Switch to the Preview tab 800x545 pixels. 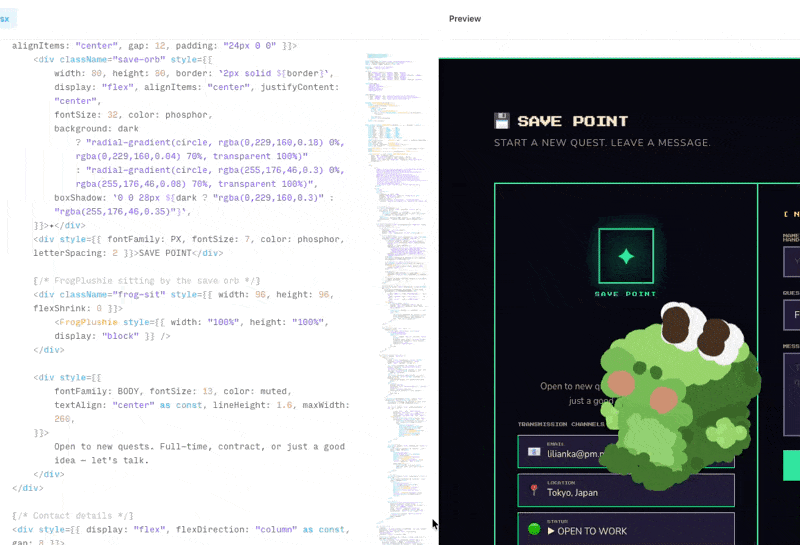(465, 19)
